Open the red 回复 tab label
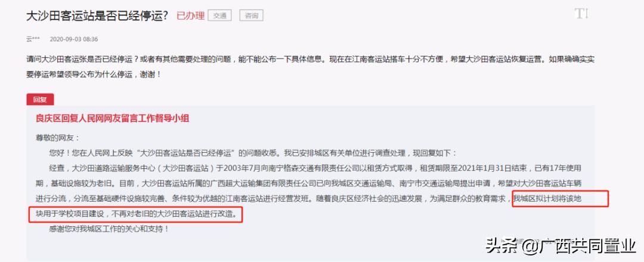644x262 pixels. [x=41, y=100]
